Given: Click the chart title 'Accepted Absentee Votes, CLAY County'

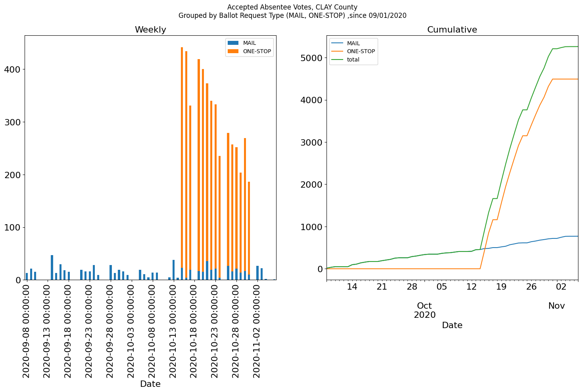Looking at the screenshot, I should click(292, 7).
